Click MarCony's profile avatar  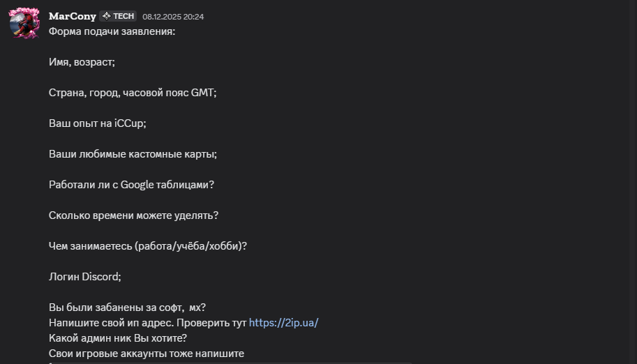tap(24, 24)
